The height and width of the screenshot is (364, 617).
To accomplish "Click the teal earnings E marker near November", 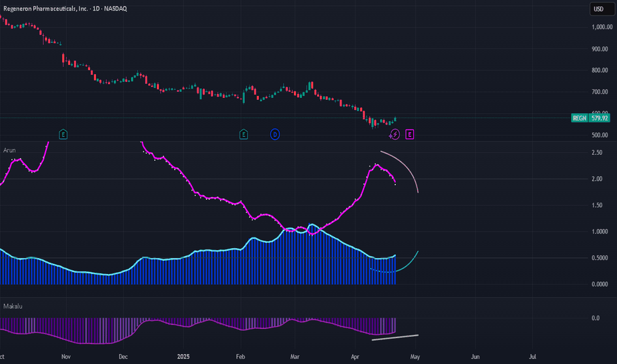I will [x=63, y=134].
